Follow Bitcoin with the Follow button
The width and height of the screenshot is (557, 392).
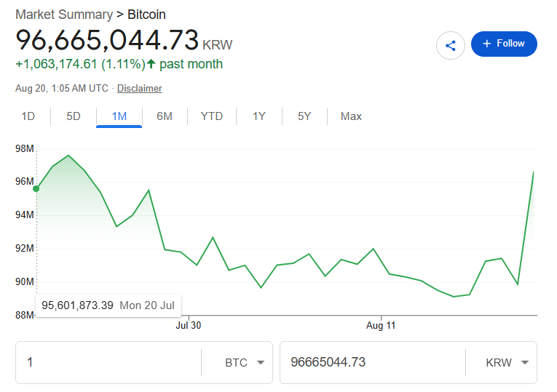504,44
